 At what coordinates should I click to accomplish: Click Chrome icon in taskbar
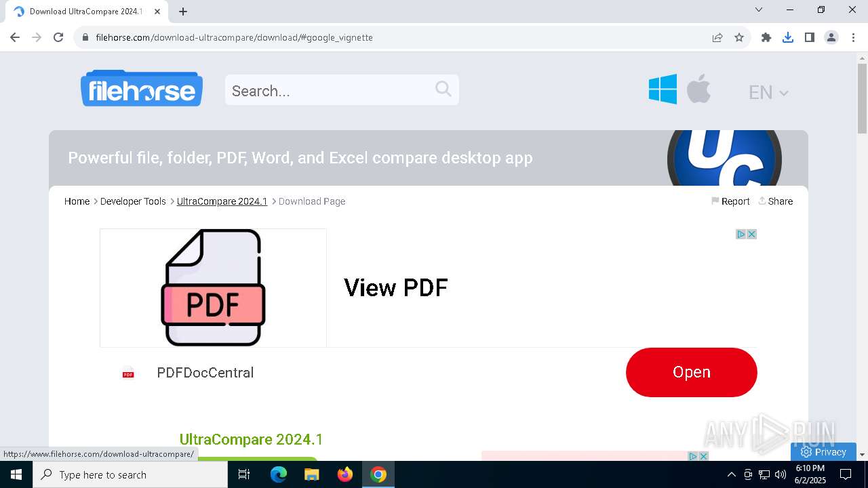378,474
